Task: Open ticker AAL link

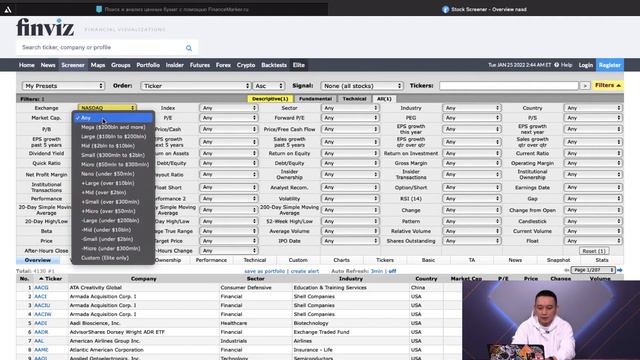Action: (x=39, y=341)
